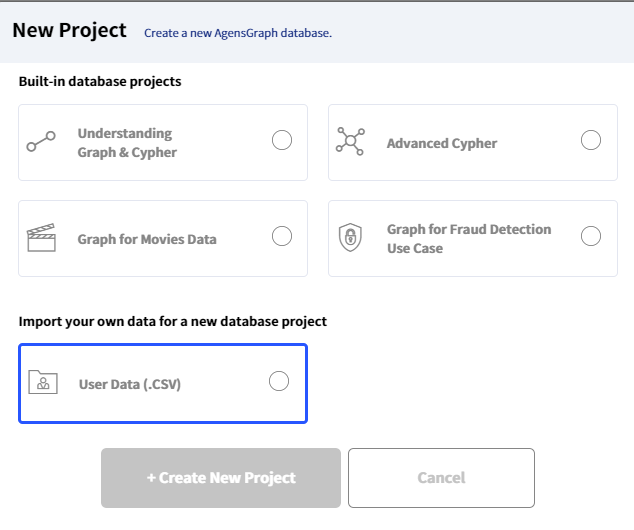Click the "New Project" dialog title
Screen dimensions: 634x530
(69, 30)
